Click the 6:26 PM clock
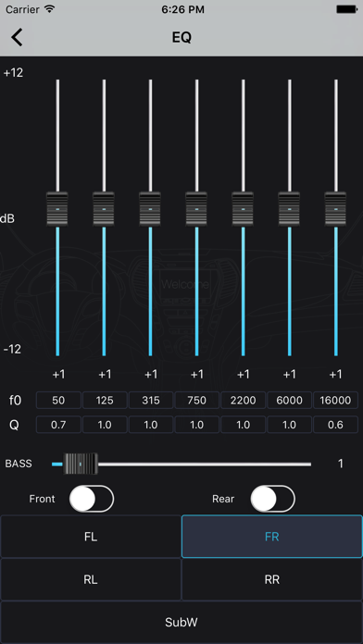 [x=182, y=9]
